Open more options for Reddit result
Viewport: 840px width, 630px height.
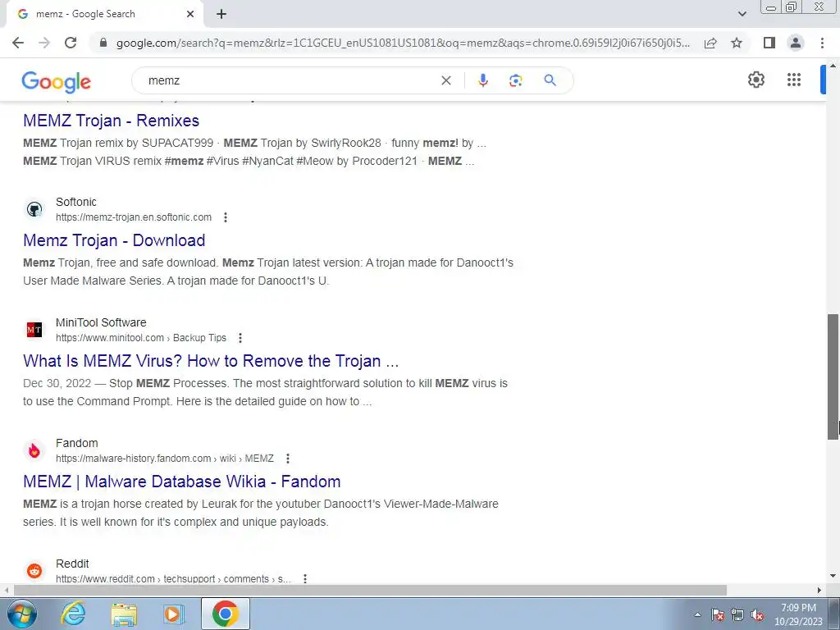click(x=305, y=578)
